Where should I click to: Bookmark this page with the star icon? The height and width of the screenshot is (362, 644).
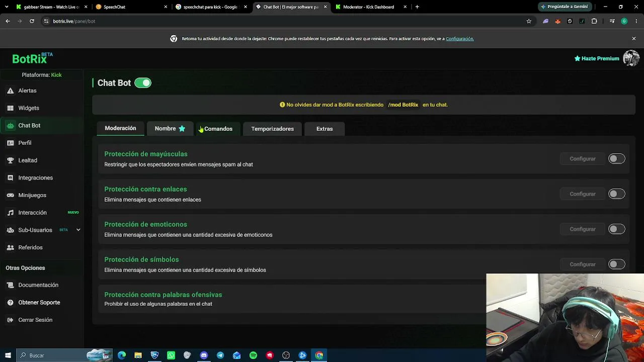pyautogui.click(x=529, y=21)
